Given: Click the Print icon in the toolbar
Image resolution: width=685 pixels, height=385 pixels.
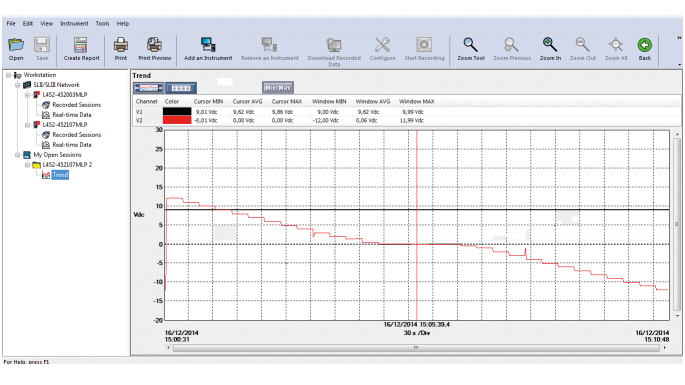Looking at the screenshot, I should 121,45.
